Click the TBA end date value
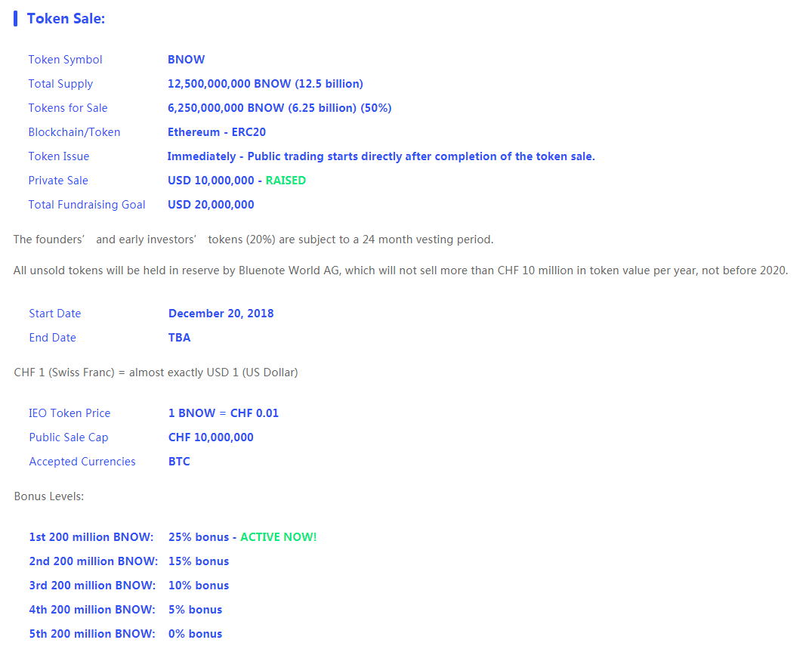The width and height of the screenshot is (812, 646). coord(180,338)
